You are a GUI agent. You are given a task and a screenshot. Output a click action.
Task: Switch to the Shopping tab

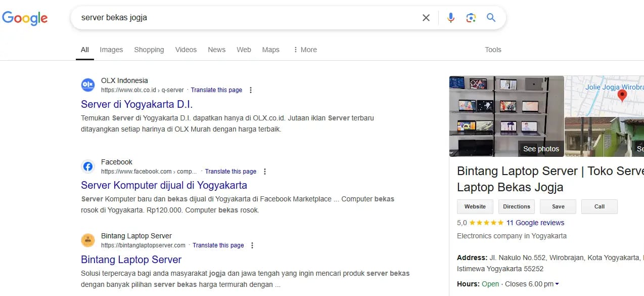pyautogui.click(x=149, y=50)
